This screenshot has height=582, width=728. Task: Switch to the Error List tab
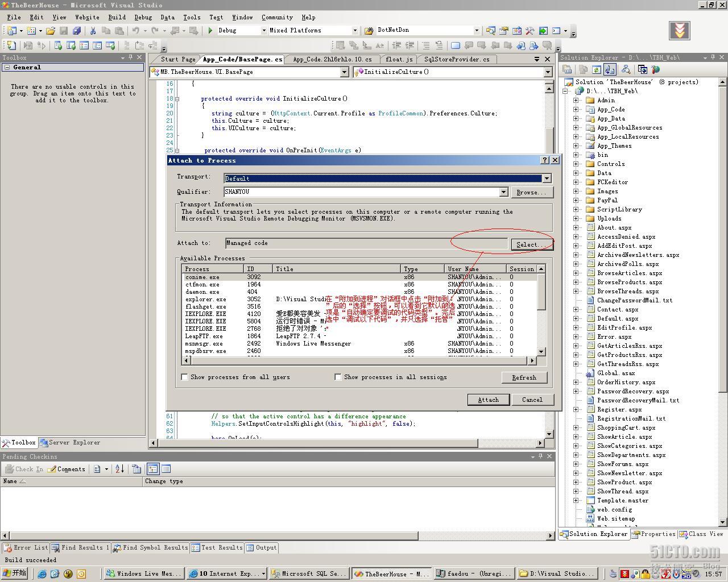pos(26,548)
